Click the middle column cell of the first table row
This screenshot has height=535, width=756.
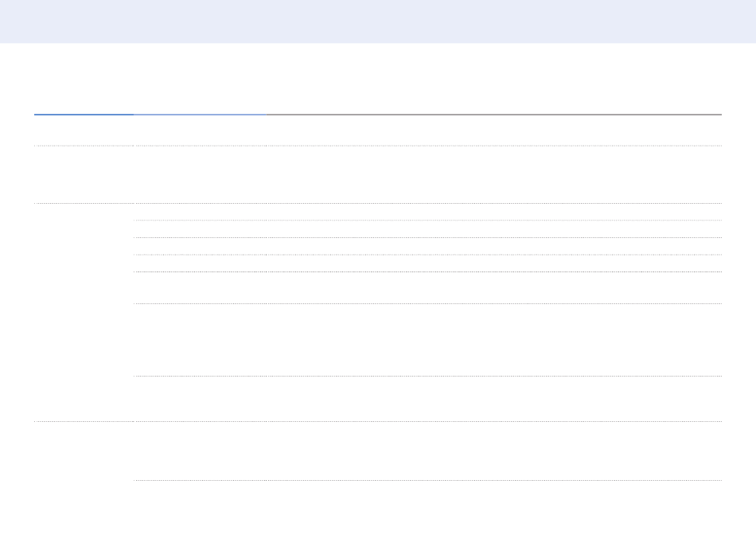pyautogui.click(x=200, y=174)
